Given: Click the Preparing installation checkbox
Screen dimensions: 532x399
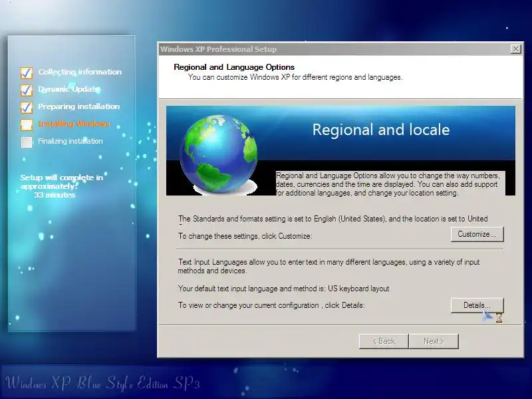Looking at the screenshot, I should coord(27,107).
